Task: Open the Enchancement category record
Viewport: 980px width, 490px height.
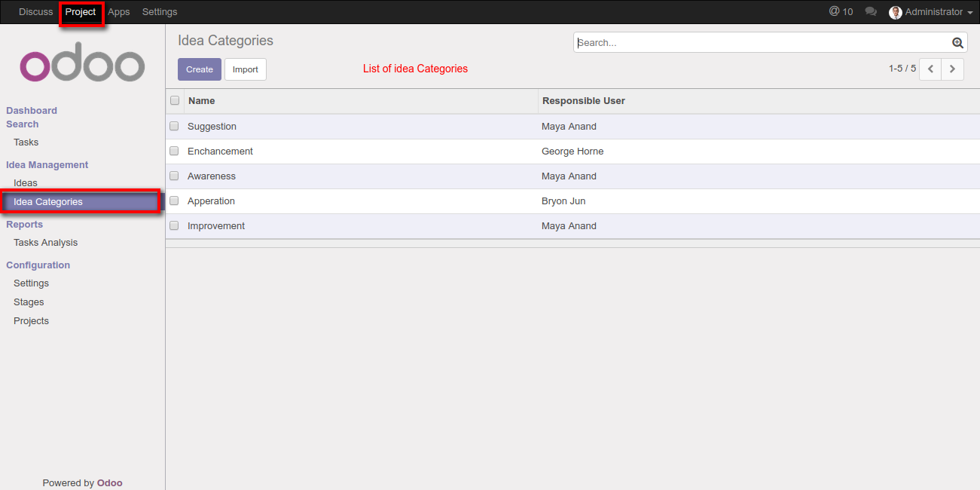Action: point(220,152)
